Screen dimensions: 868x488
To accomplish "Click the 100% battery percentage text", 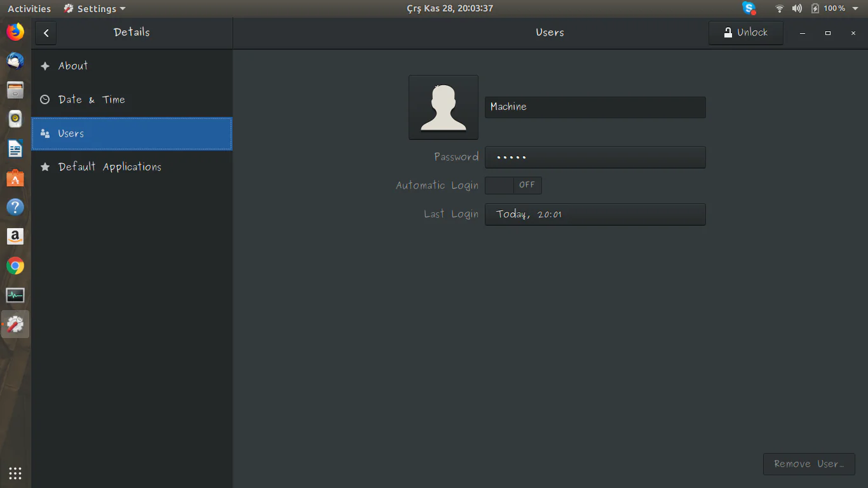I will point(834,8).
